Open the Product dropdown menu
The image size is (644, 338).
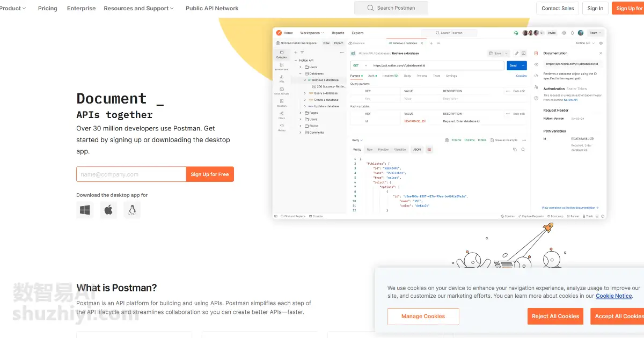[x=13, y=9]
